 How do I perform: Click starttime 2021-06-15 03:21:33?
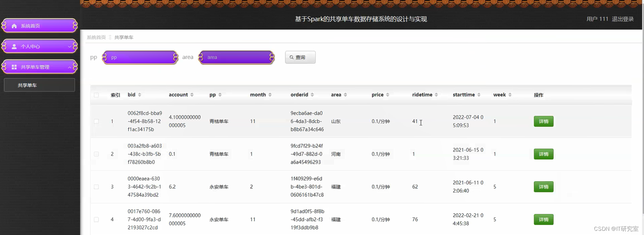[468, 154]
